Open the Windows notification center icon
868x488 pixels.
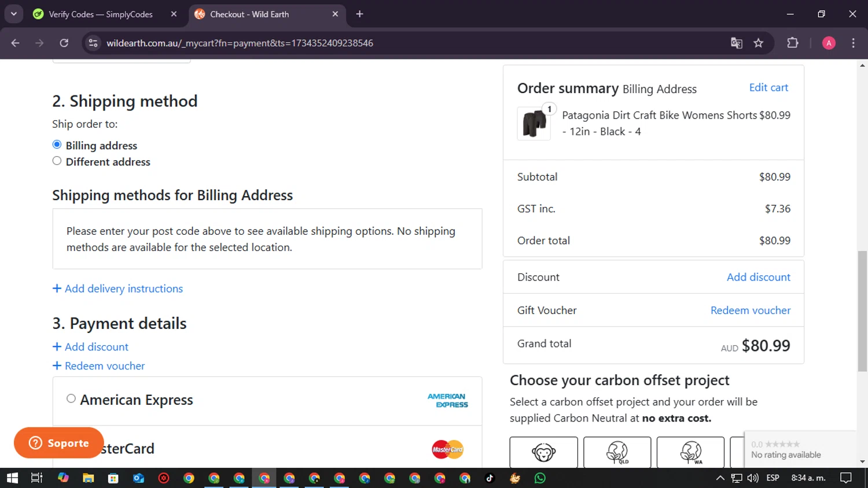pos(846,478)
